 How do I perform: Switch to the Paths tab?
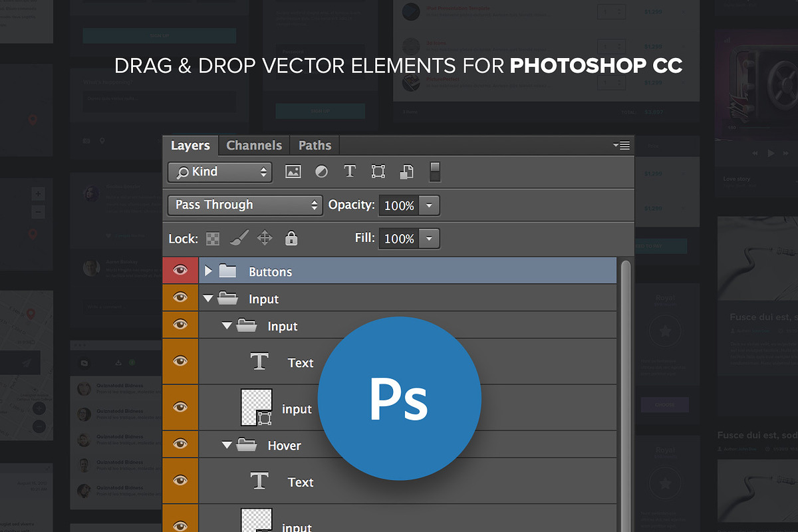click(315, 146)
